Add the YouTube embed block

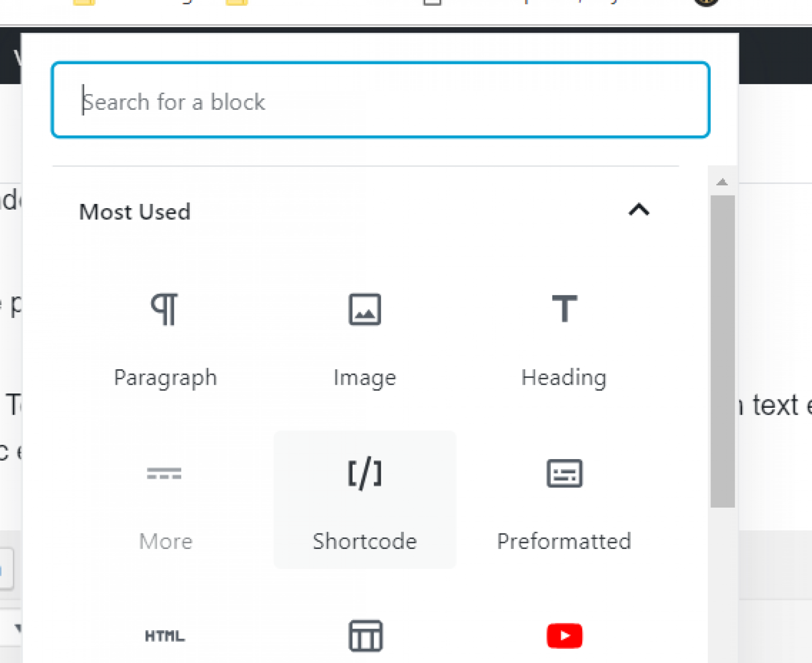564,636
